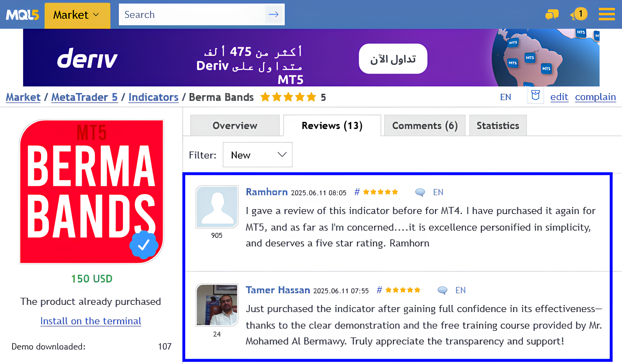This screenshot has height=364, width=622.
Task: Submit search with the arrow button
Action: tap(274, 15)
